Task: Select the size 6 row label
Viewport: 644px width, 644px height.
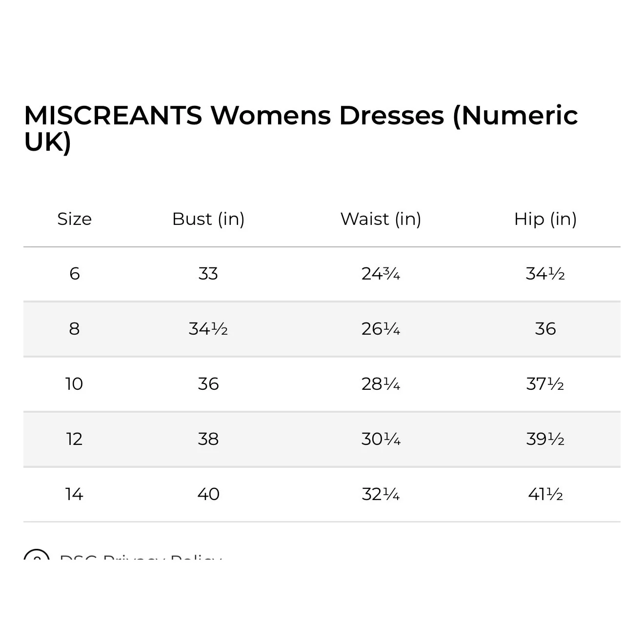Action: pyautogui.click(x=74, y=274)
